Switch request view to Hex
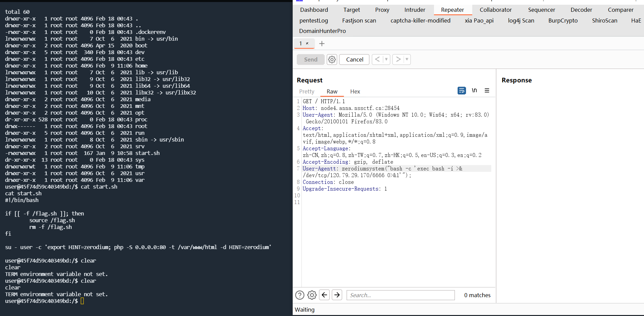 355,91
